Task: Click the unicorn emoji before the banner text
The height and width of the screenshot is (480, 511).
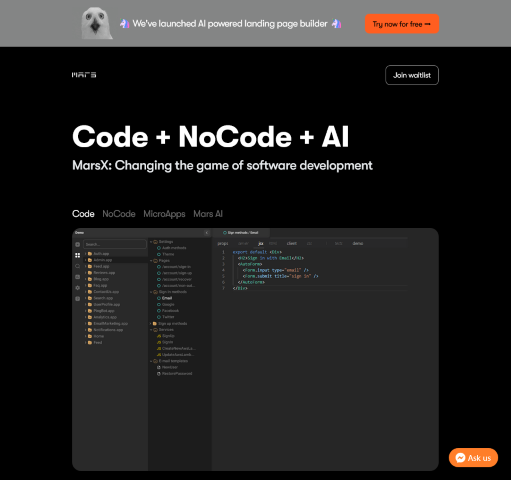Action: click(125, 24)
